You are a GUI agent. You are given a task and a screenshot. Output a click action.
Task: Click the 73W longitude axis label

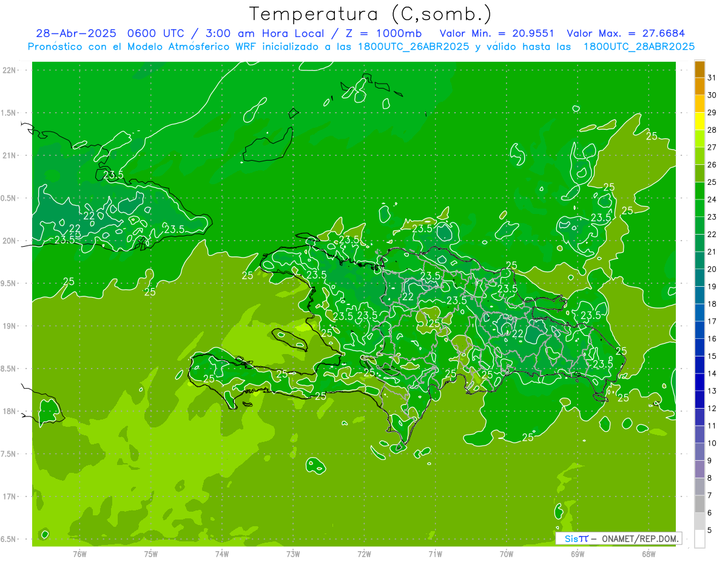pos(293,553)
